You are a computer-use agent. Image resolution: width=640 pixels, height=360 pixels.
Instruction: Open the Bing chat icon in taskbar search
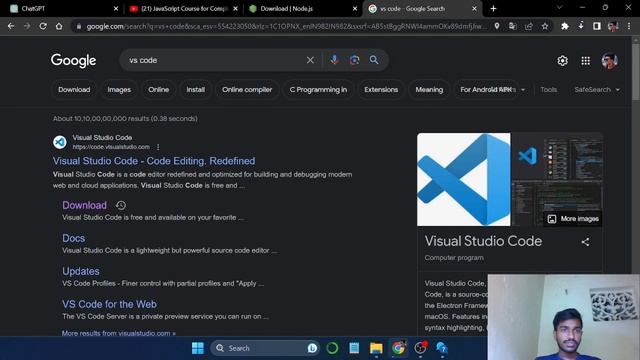click(x=312, y=348)
